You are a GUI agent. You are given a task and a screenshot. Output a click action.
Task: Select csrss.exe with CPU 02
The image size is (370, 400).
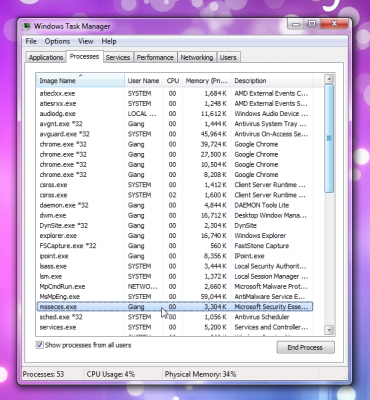pos(174,195)
